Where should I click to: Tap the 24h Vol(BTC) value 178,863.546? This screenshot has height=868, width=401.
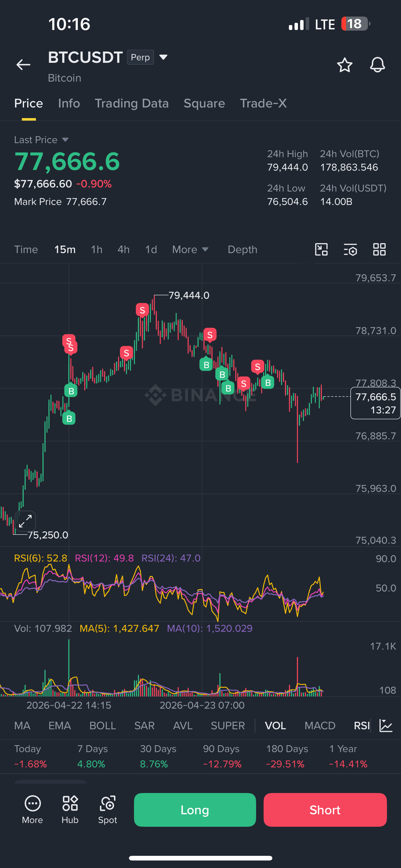[349, 167]
